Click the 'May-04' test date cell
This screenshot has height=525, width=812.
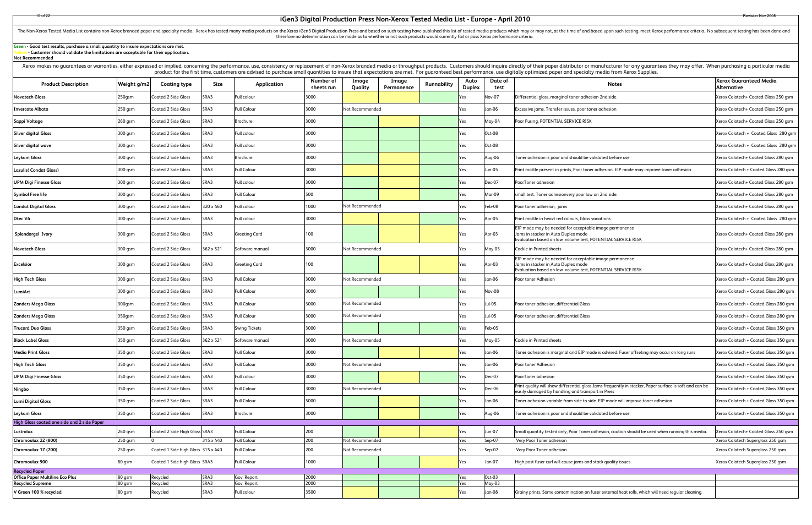coord(499,121)
